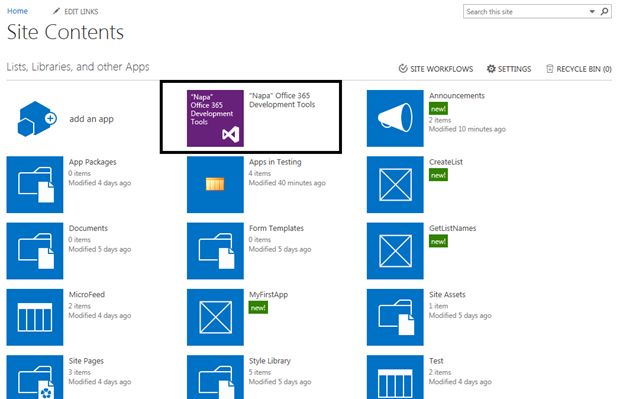Click "5 items" under Style Library
623x399 pixels.
259,372
